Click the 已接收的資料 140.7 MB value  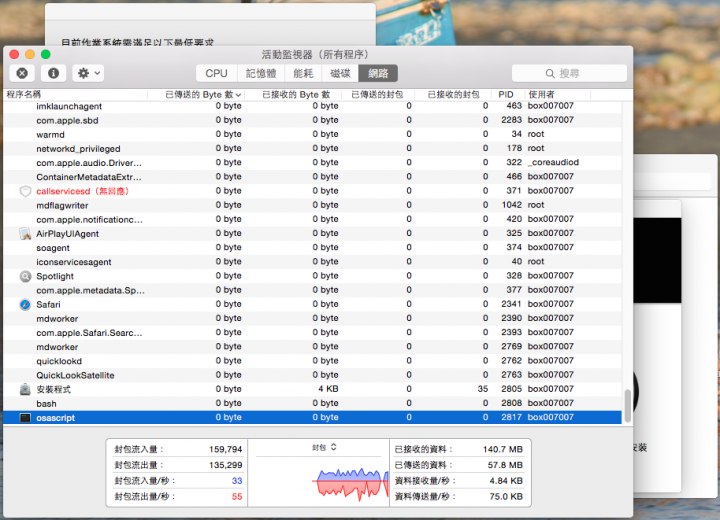pos(503,449)
